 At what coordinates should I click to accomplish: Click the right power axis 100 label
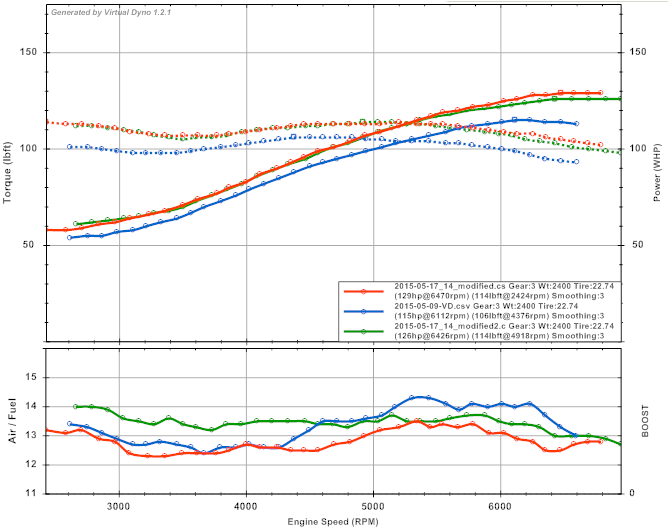click(x=638, y=148)
